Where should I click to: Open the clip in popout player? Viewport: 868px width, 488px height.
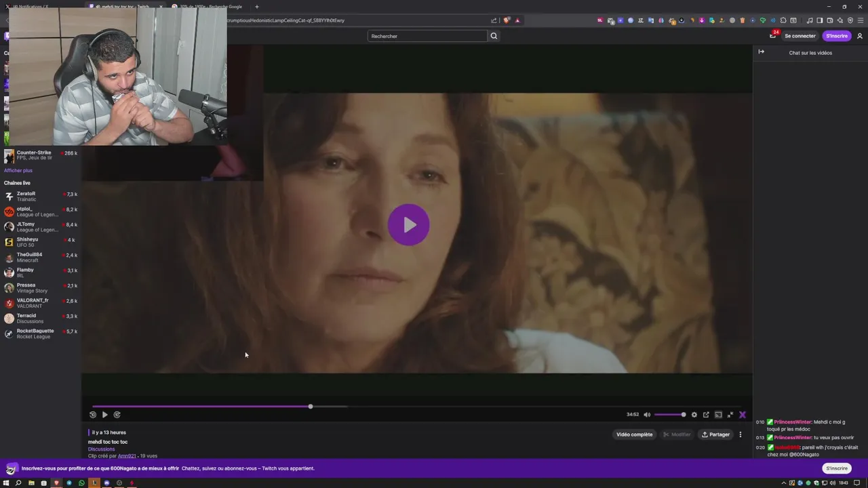click(x=706, y=415)
